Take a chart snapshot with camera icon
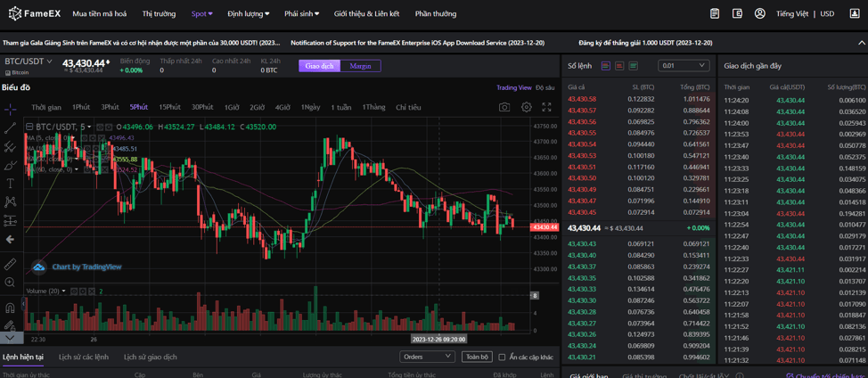The height and width of the screenshot is (378, 868). [504, 107]
